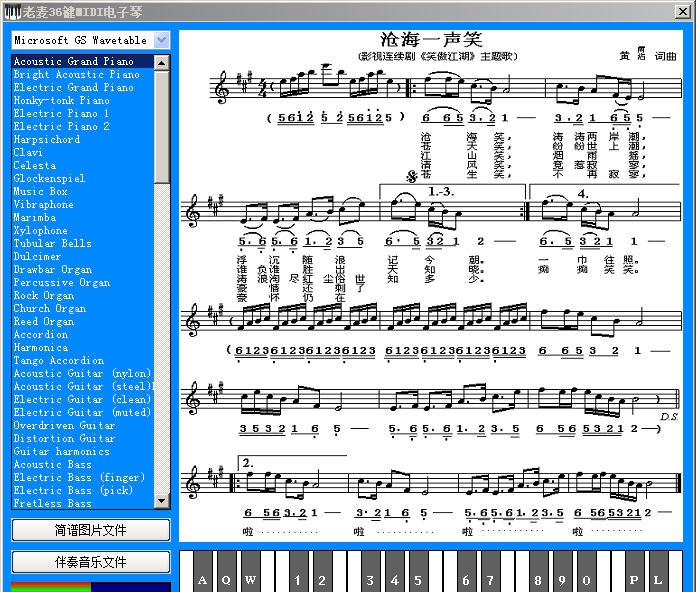Image resolution: width=696 pixels, height=592 pixels.
Task: Select Dulcimer instrument
Action: (83, 257)
